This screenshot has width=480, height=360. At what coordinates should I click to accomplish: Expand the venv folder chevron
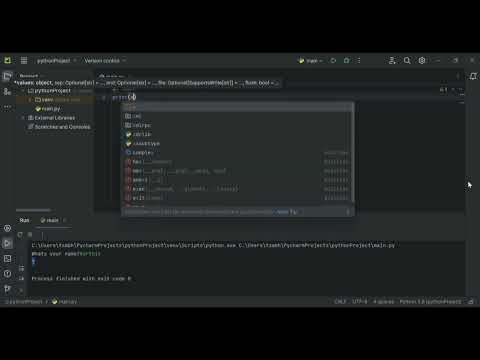pos(30,100)
